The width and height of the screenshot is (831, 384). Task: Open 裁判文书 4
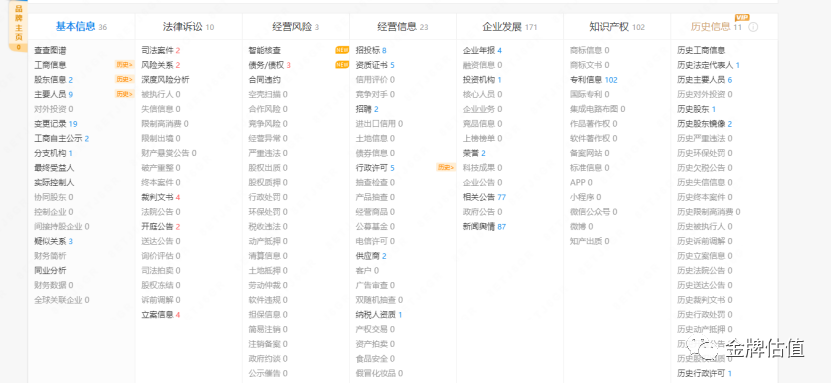[161, 198]
